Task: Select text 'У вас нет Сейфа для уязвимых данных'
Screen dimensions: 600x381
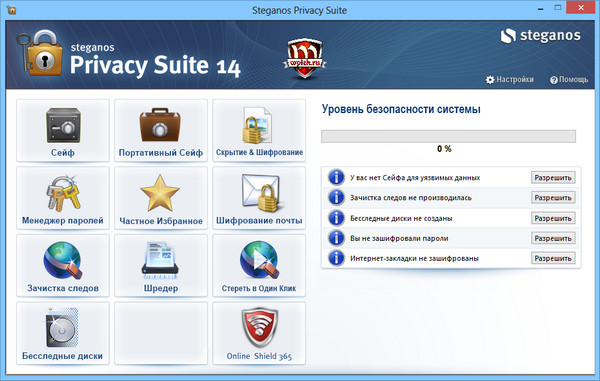Action: click(415, 178)
